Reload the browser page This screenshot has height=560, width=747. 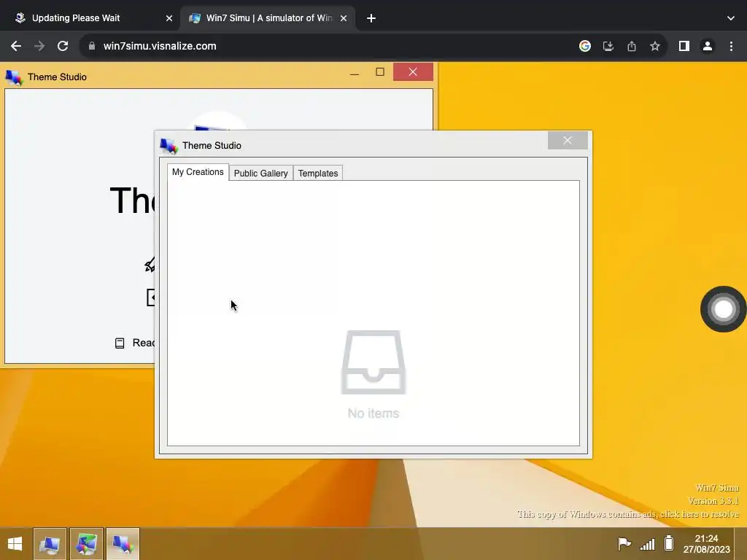click(63, 46)
